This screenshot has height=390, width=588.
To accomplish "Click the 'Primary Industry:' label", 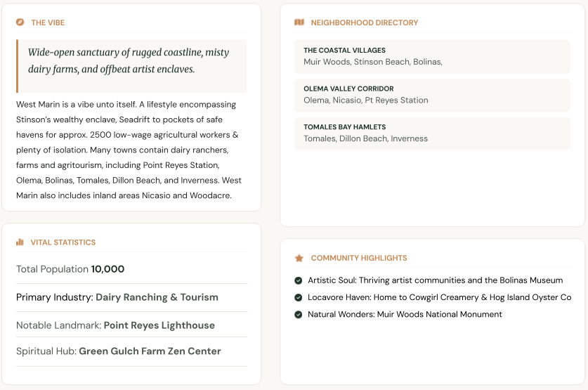I will (55, 297).
